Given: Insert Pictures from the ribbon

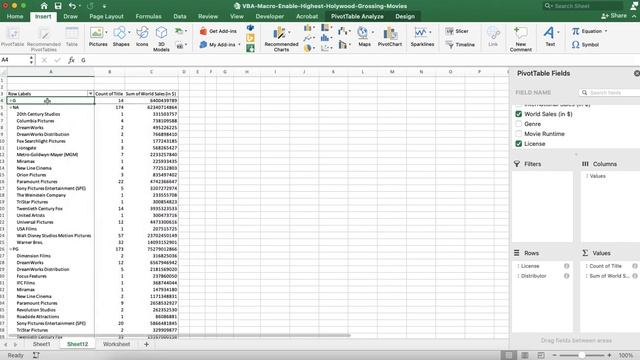Looking at the screenshot, I should [98, 37].
